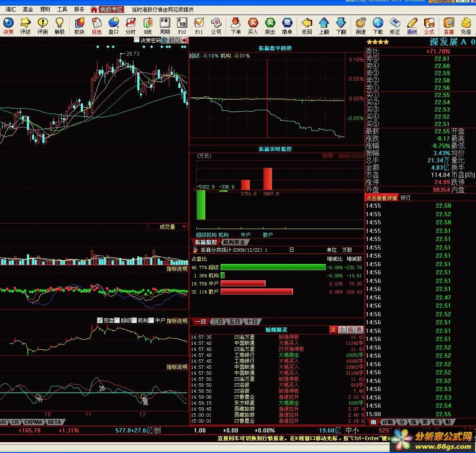Click the 个 filter button in 短线精灵
The height and width of the screenshot is (453, 476).
point(342,329)
